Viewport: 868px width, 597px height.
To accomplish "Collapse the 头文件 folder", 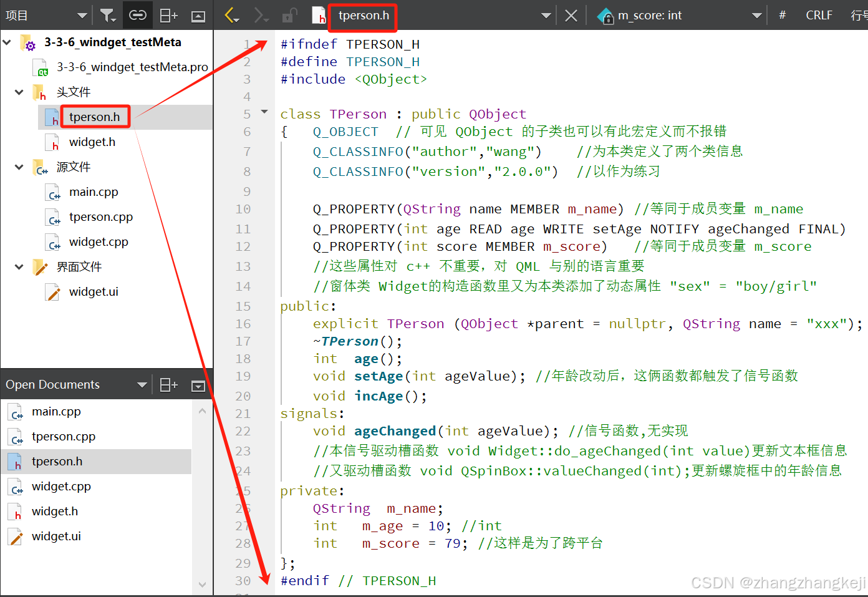I will coord(19,92).
